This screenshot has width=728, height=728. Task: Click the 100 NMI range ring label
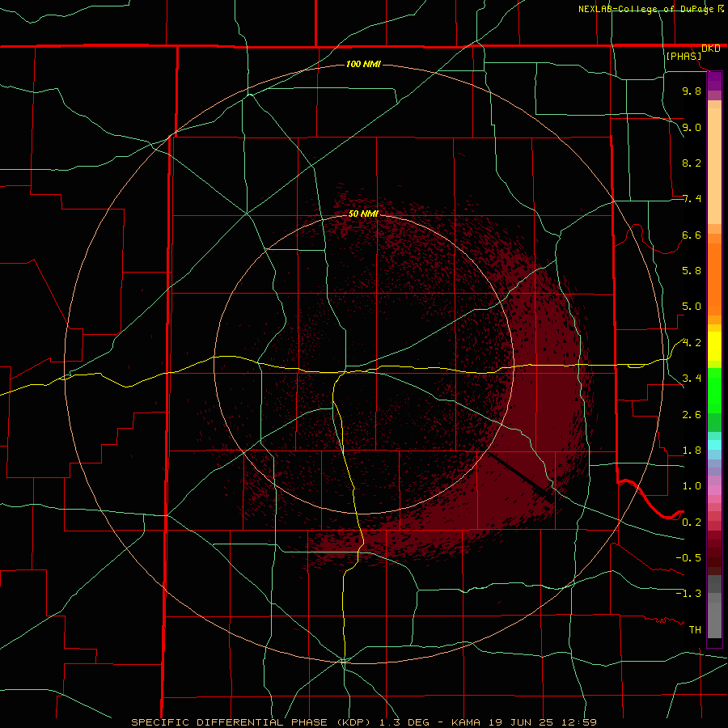[363, 64]
